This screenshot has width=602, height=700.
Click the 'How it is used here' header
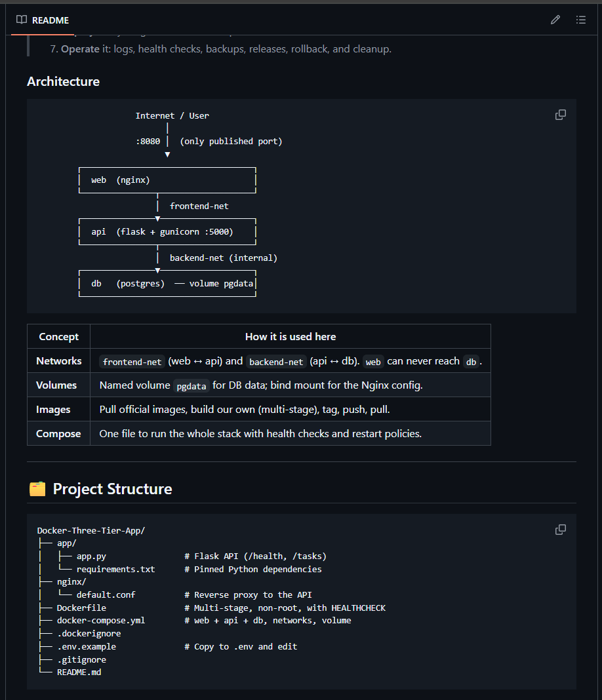click(291, 337)
